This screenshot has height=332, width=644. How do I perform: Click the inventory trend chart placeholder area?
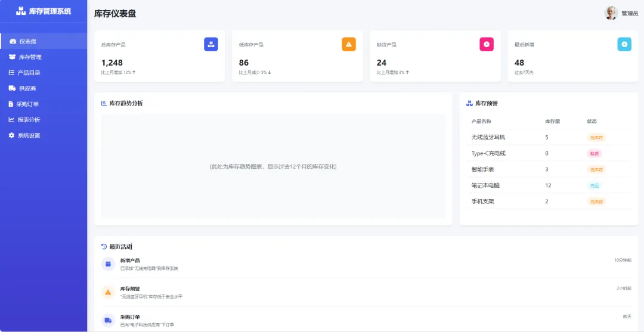click(x=273, y=166)
